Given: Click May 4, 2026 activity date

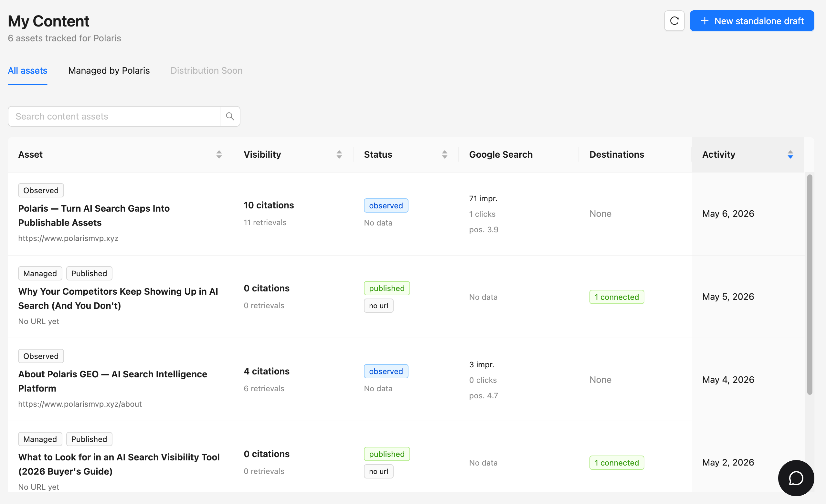Looking at the screenshot, I should 728,380.
